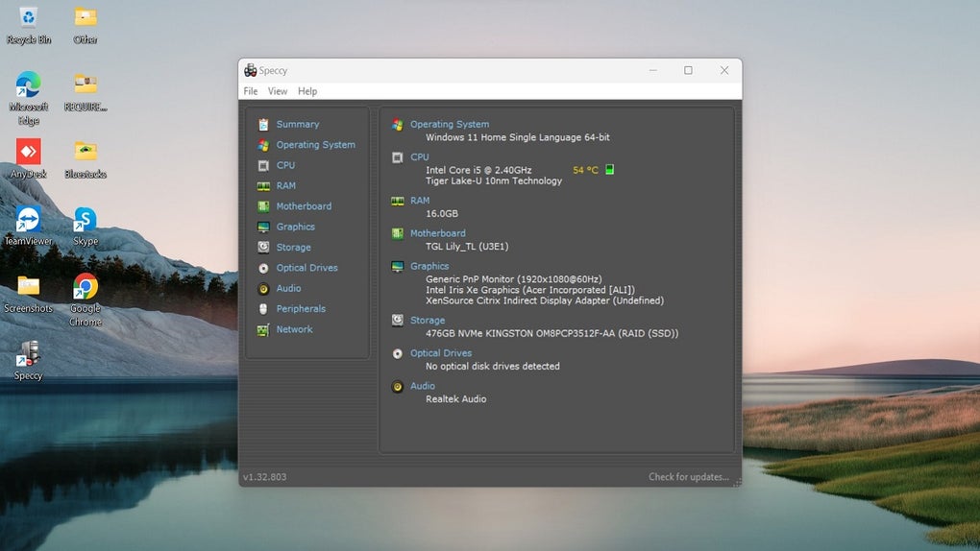980x551 pixels.
Task: Click the RAM stick icon in sidebar
Action: coord(264,186)
